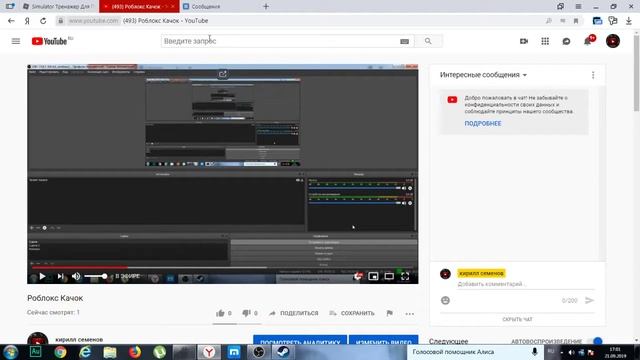The width and height of the screenshot is (640, 360).
Task: Open more actions ellipsis under video
Action: [x=410, y=313]
